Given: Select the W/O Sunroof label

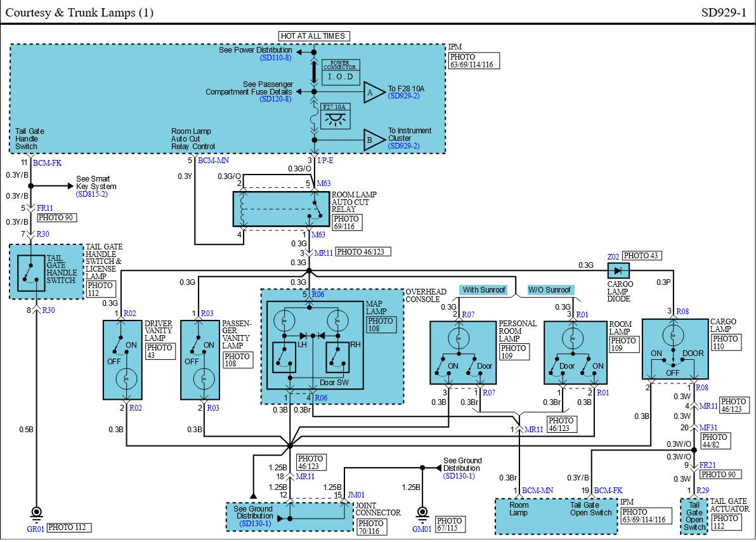Looking at the screenshot, I should tap(550, 290).
